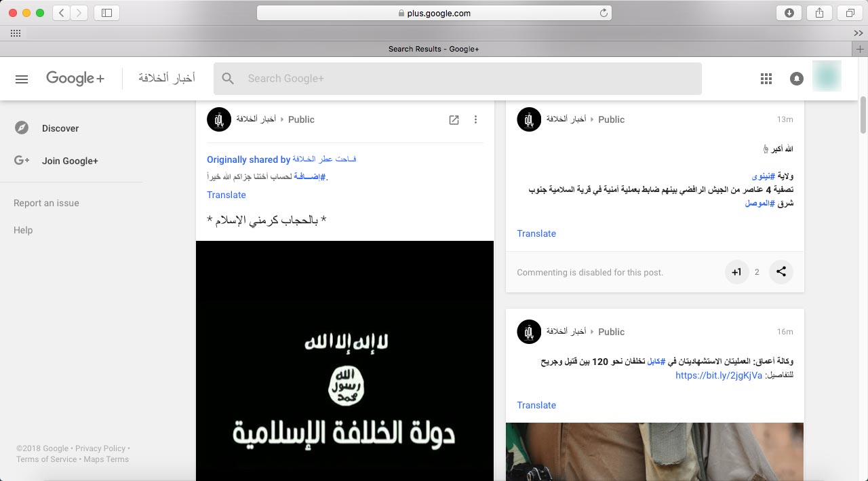Open the Google+ hamburger main menu
This screenshot has height=481, width=868.
coord(22,79)
